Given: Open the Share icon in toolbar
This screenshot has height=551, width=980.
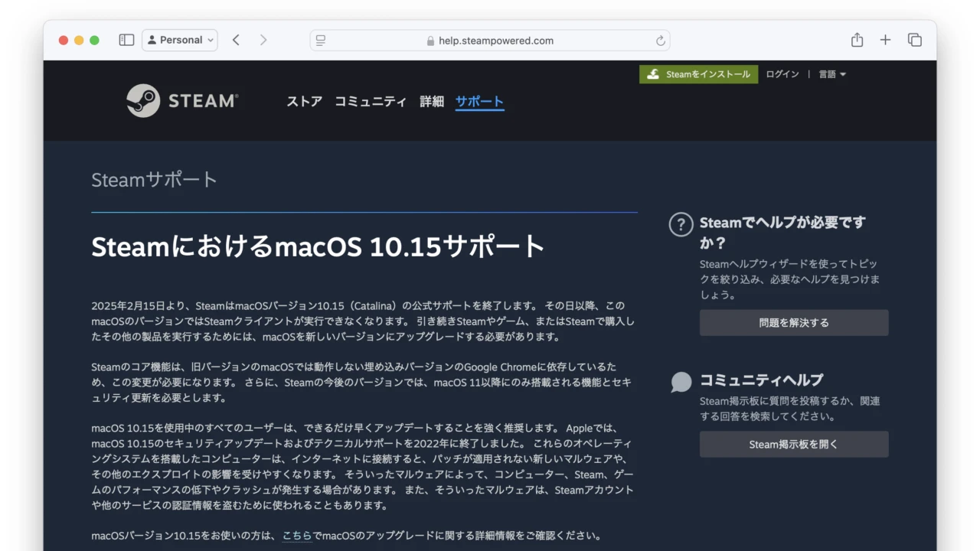Looking at the screenshot, I should tap(857, 40).
